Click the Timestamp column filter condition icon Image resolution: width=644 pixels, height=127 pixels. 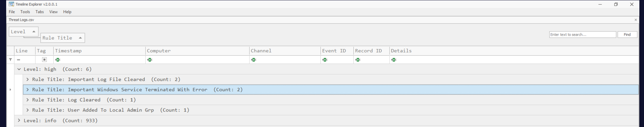click(x=58, y=60)
